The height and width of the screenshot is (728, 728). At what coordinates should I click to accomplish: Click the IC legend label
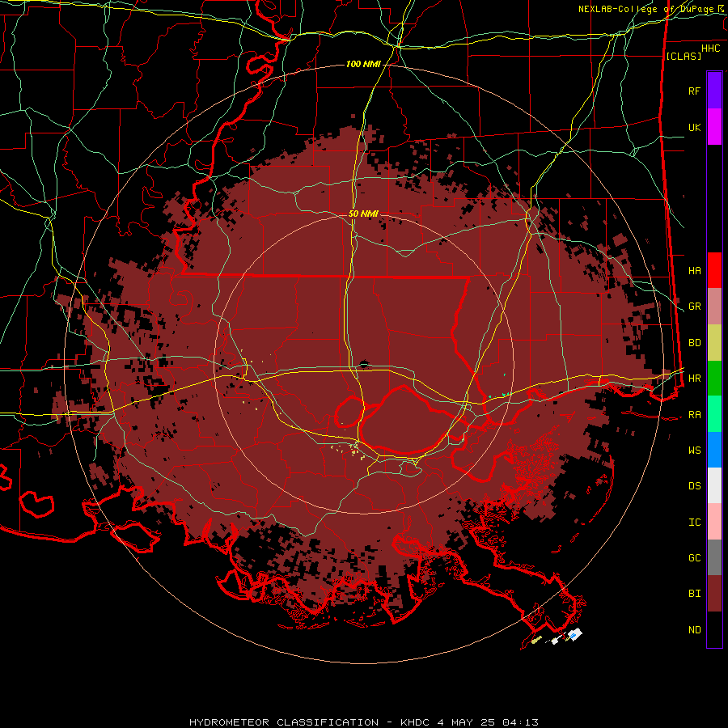point(694,523)
